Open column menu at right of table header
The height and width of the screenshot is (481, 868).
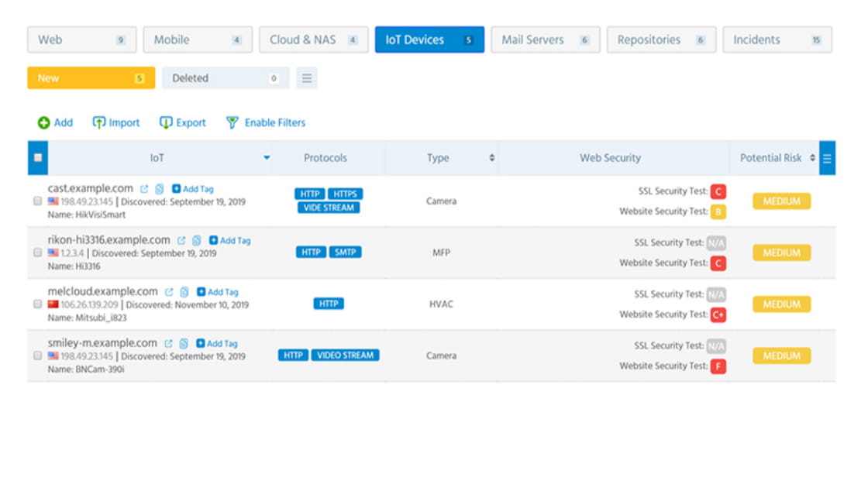[827, 158]
